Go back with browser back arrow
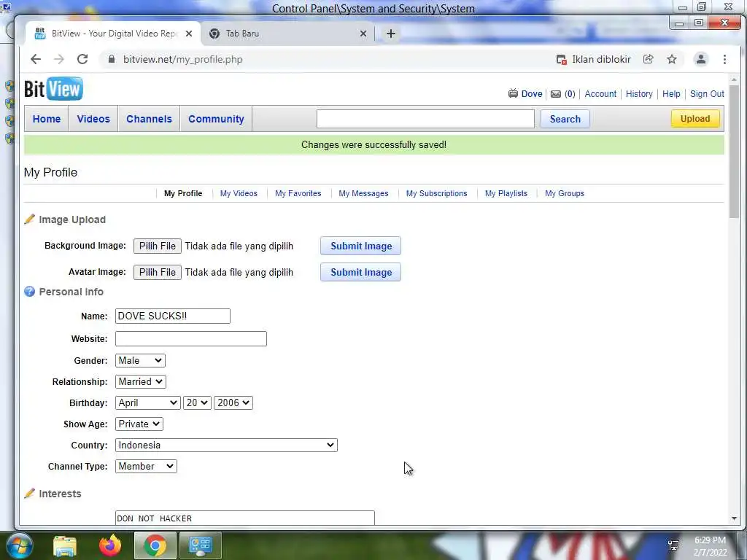The image size is (747, 560). [36, 59]
